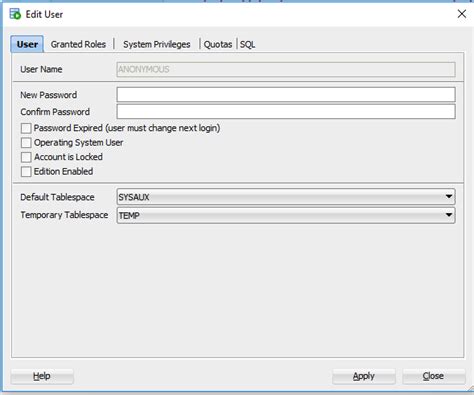The width and height of the screenshot is (474, 395).
Task: Check the Account is Locked box
Action: [26, 157]
